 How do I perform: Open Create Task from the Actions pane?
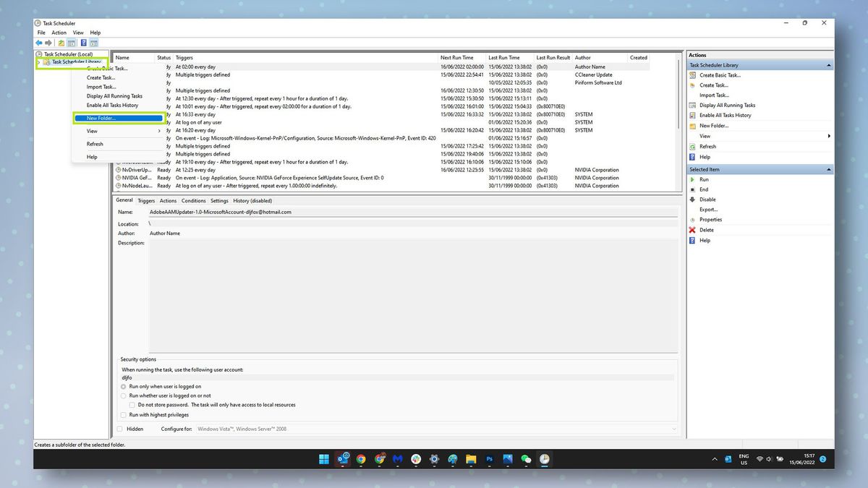(x=712, y=85)
